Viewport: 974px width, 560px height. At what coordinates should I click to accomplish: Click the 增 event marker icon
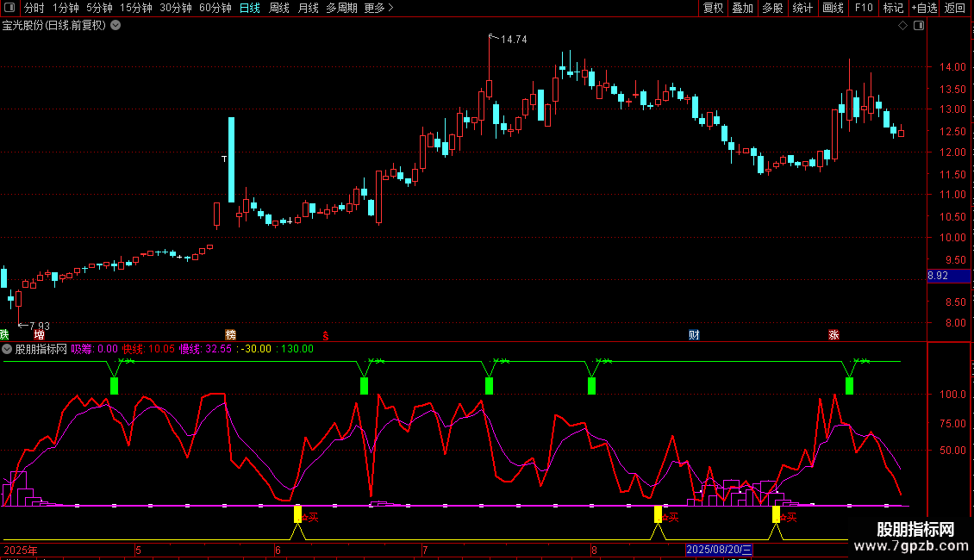click(x=39, y=334)
